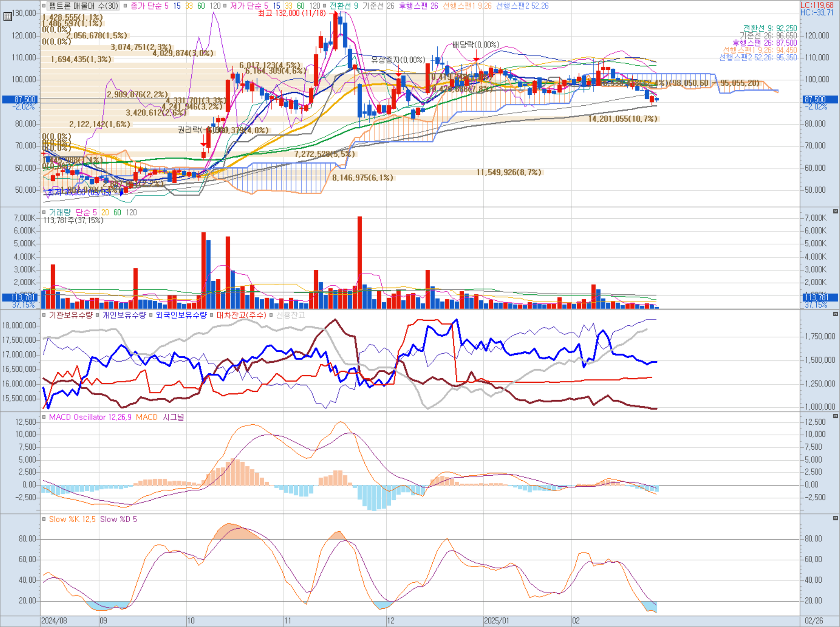The height and width of the screenshot is (627, 840).
Task: Open the MACD Oscillator 12,26,9 indicator settings
Action: pos(90,417)
